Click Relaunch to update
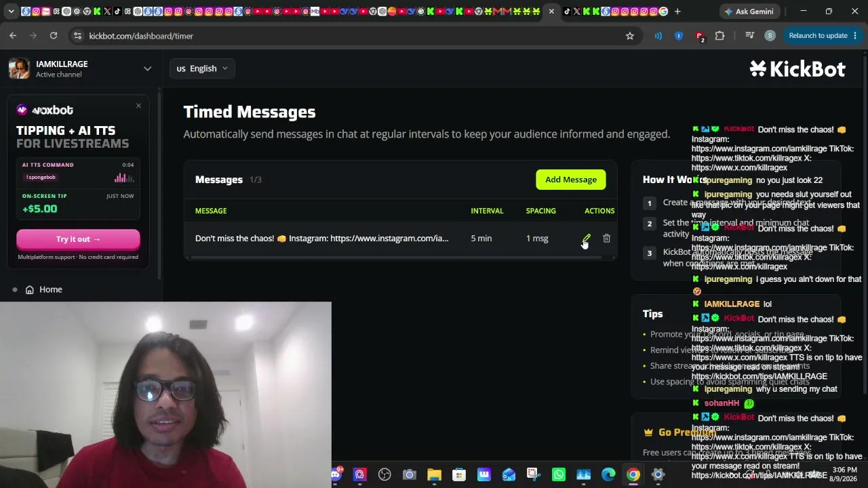Image resolution: width=868 pixels, height=488 pixels. point(823,36)
